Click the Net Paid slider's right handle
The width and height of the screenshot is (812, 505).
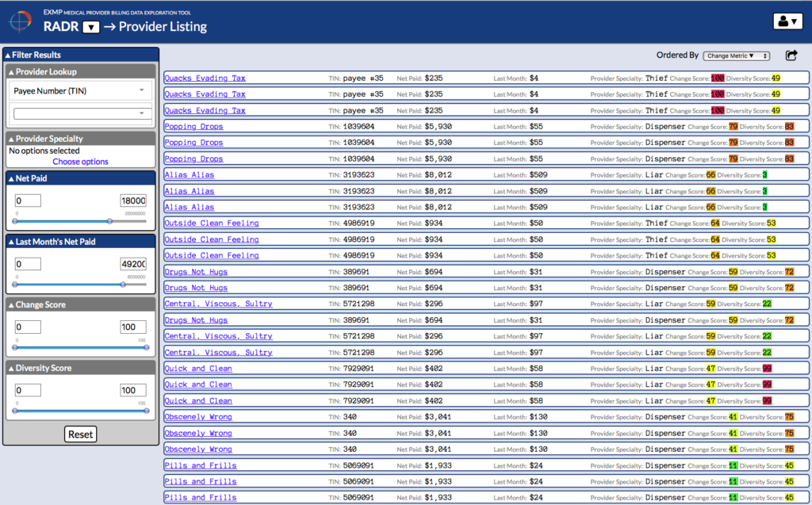[x=109, y=221]
